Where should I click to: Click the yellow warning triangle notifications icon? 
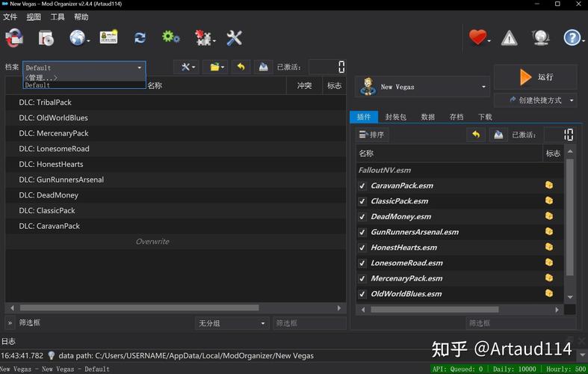(x=509, y=37)
